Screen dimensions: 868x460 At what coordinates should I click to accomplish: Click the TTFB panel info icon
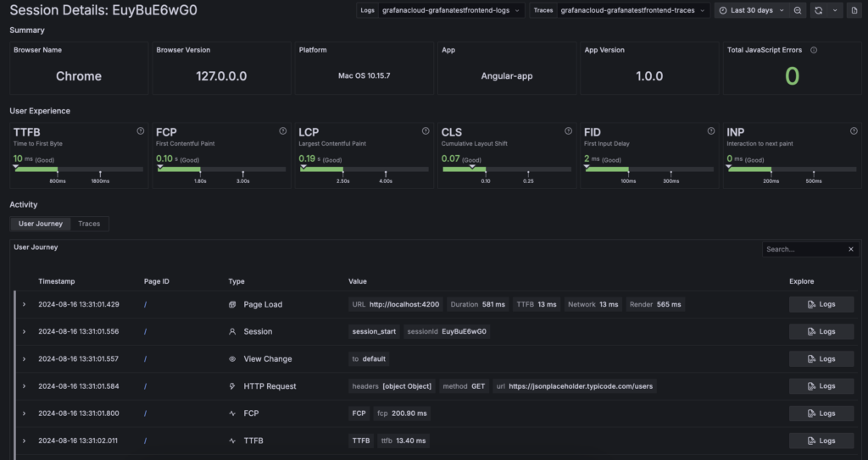point(141,131)
